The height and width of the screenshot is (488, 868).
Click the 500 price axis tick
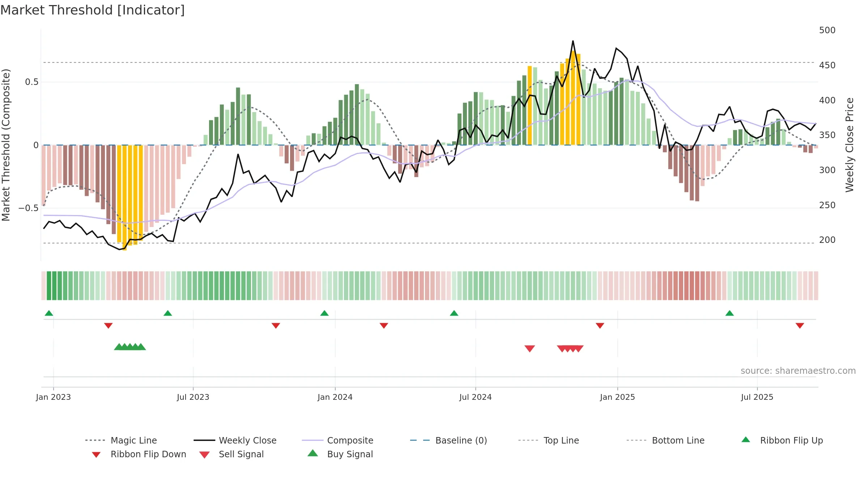(827, 30)
